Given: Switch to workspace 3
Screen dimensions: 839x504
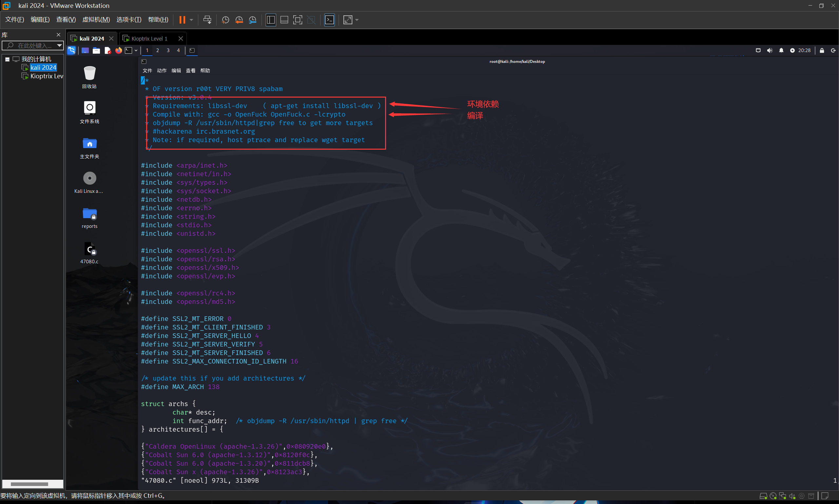Looking at the screenshot, I should pyautogui.click(x=168, y=50).
